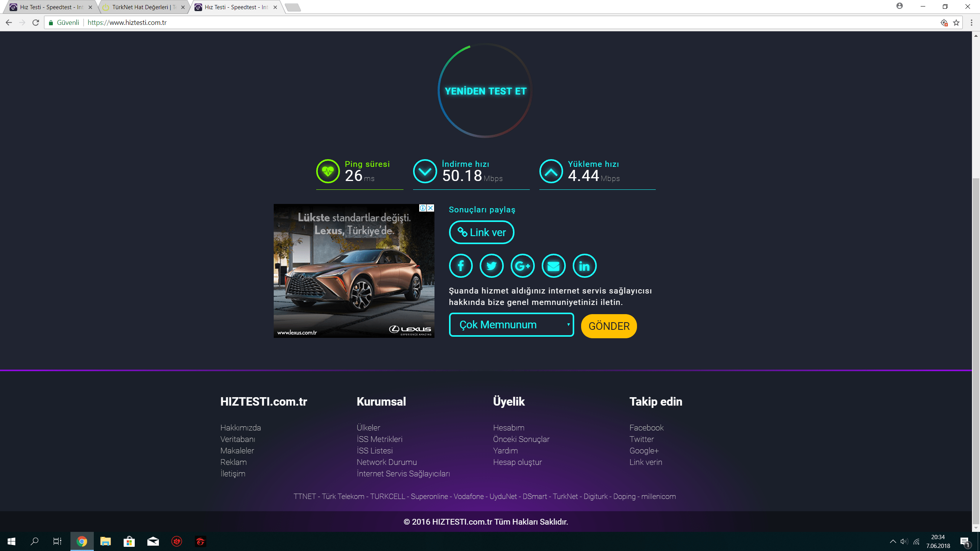Open Önceki Sonuçlar footer link
The width and height of the screenshot is (980, 551).
pyautogui.click(x=521, y=439)
